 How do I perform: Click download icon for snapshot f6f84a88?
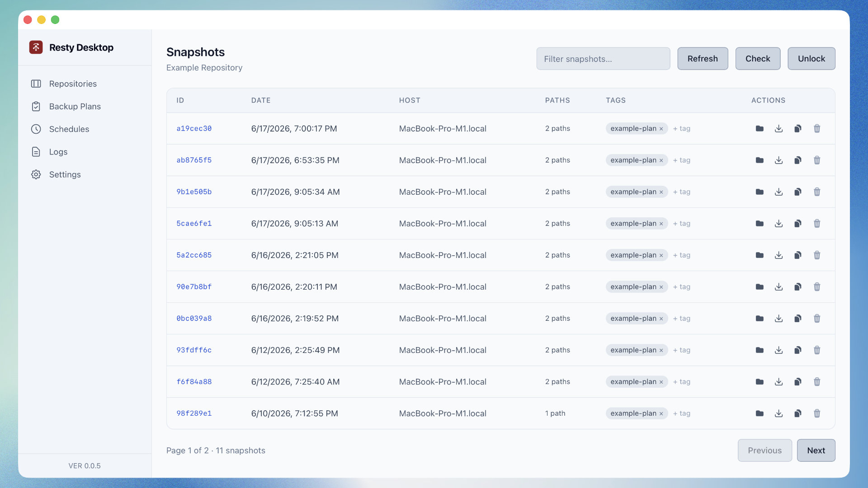778,381
